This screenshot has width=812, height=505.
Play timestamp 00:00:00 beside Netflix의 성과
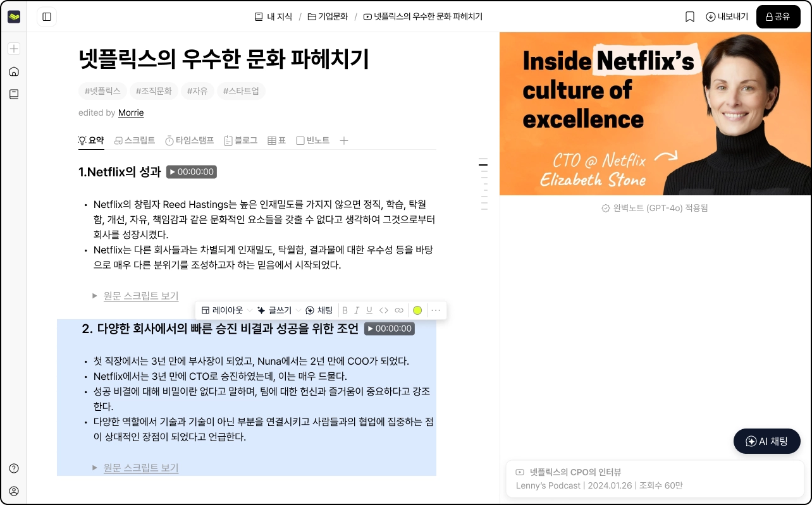click(x=191, y=172)
